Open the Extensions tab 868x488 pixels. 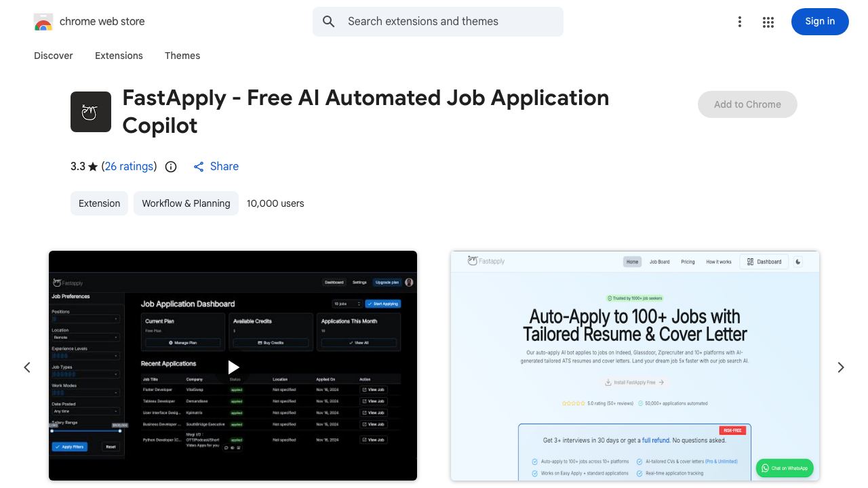click(x=119, y=56)
